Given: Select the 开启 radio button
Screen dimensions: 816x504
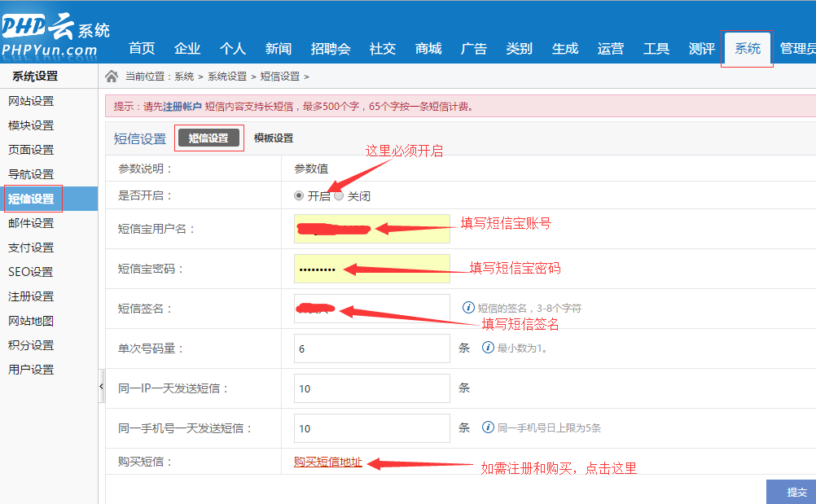Looking at the screenshot, I should tap(299, 195).
